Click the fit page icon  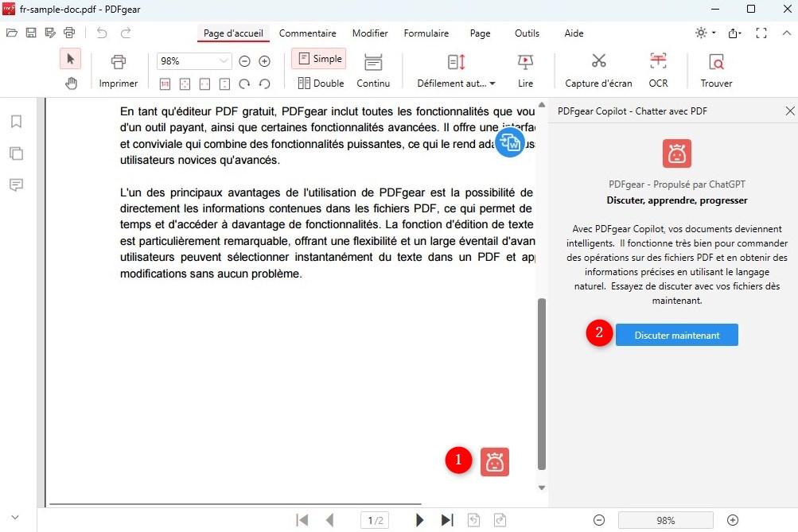(185, 84)
